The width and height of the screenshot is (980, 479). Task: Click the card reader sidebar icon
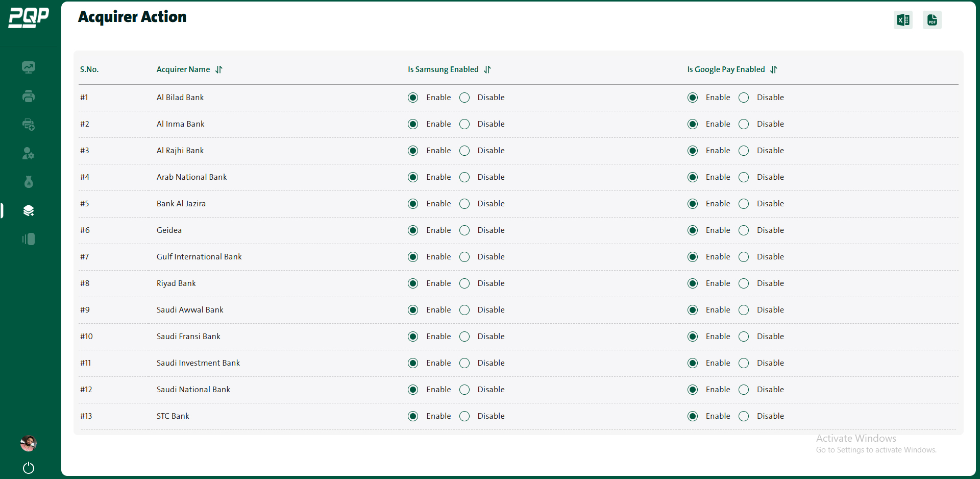coord(29,239)
